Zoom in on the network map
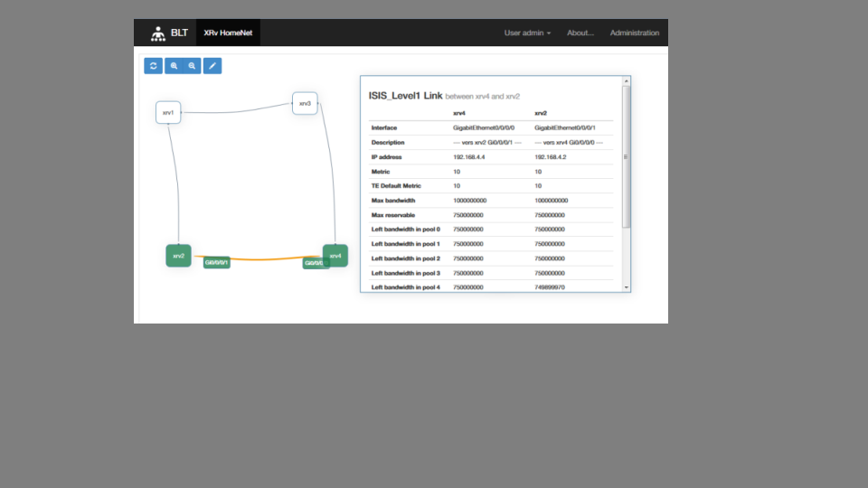 174,66
